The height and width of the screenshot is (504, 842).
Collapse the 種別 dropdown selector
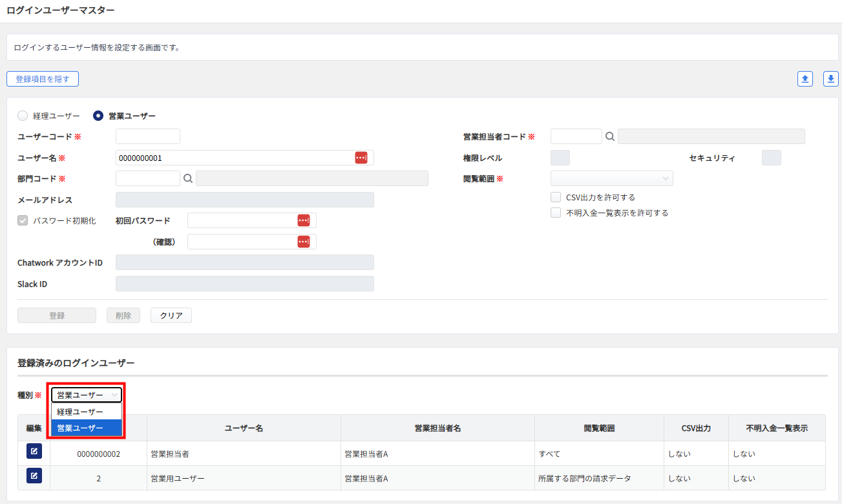tap(87, 395)
